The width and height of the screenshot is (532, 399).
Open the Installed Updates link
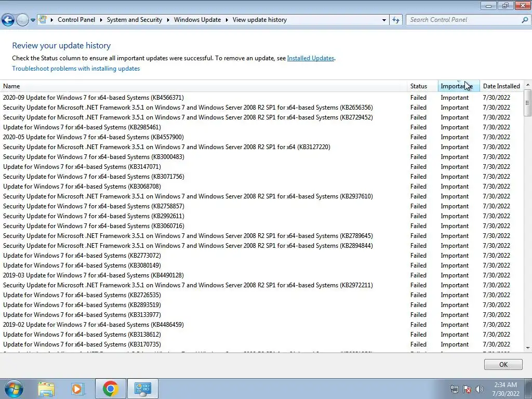point(311,58)
